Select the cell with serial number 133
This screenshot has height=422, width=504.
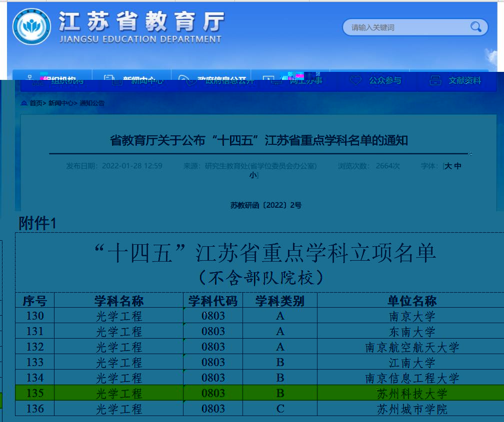34,362
